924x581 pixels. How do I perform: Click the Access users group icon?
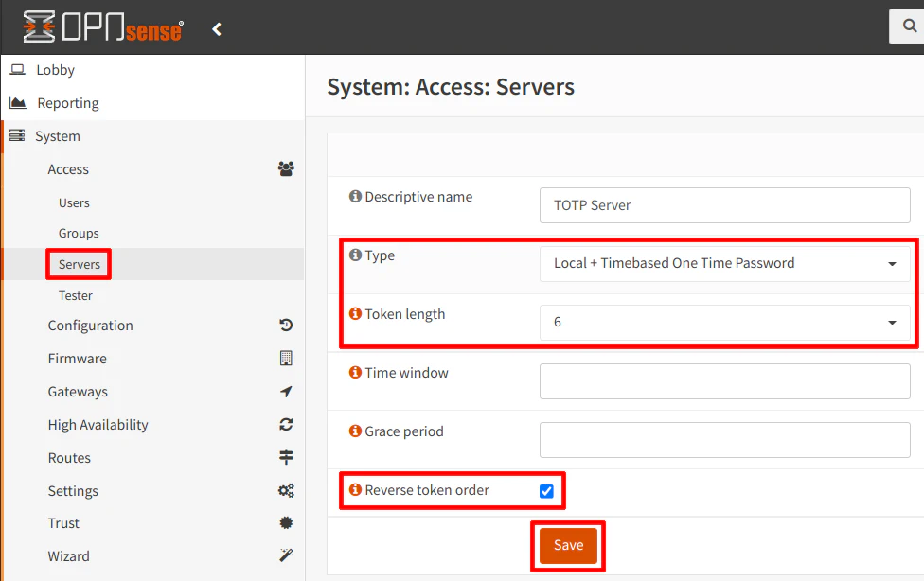(x=286, y=169)
